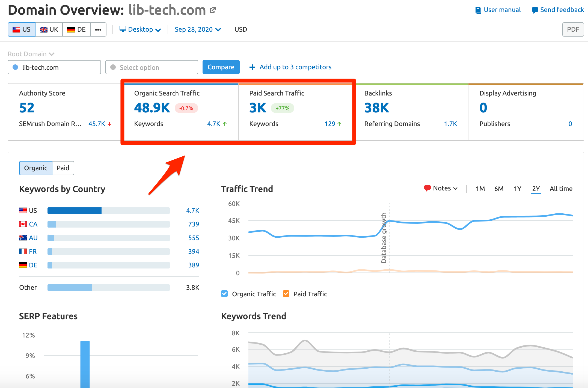Image resolution: width=588 pixels, height=388 pixels.
Task: Select the 1Y time range
Action: 517,189
